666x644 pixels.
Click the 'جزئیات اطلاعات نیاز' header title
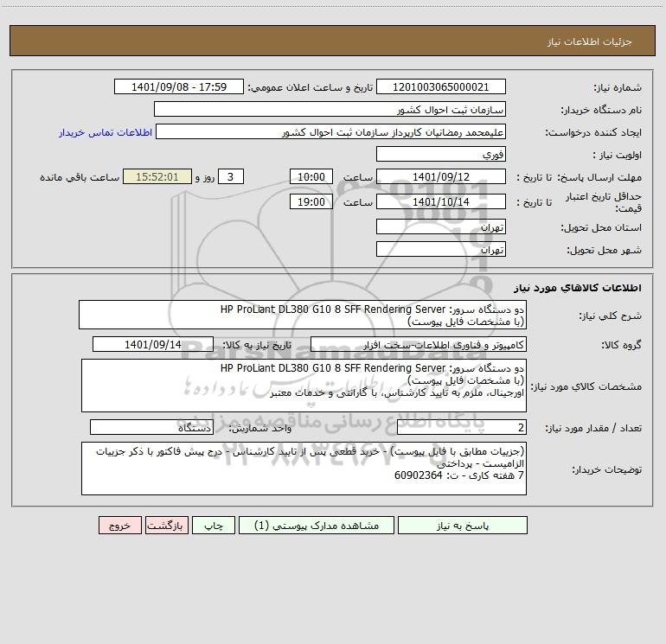[590, 41]
